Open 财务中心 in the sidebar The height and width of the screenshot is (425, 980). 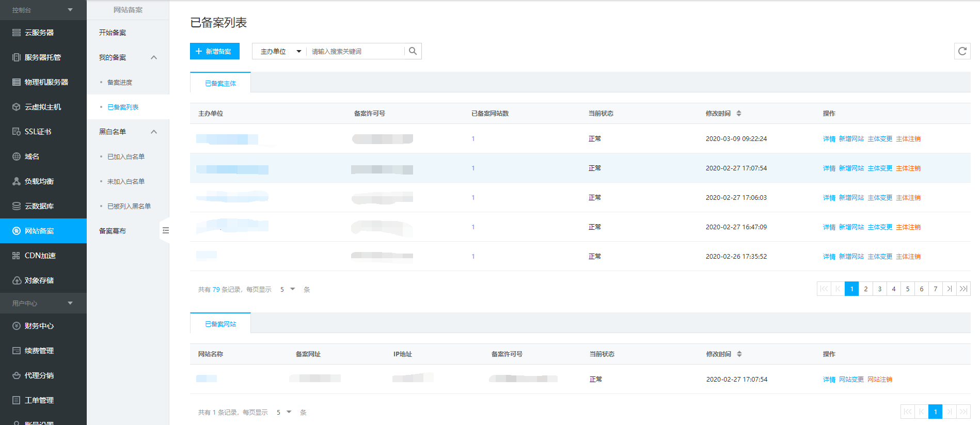(x=39, y=326)
